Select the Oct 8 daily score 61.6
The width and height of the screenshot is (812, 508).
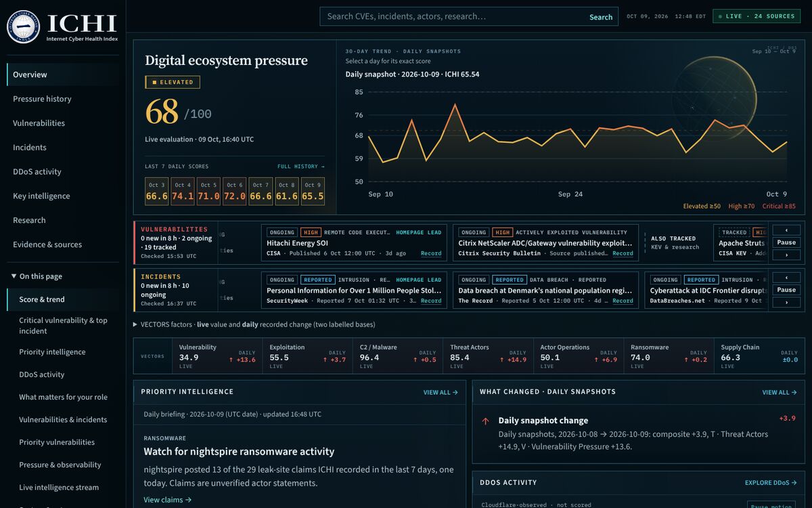286,192
